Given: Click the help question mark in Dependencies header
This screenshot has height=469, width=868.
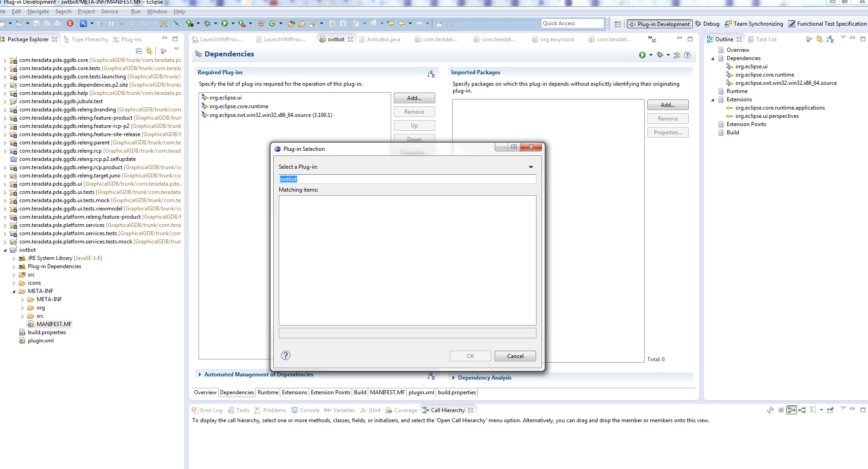Looking at the screenshot, I should (x=687, y=55).
